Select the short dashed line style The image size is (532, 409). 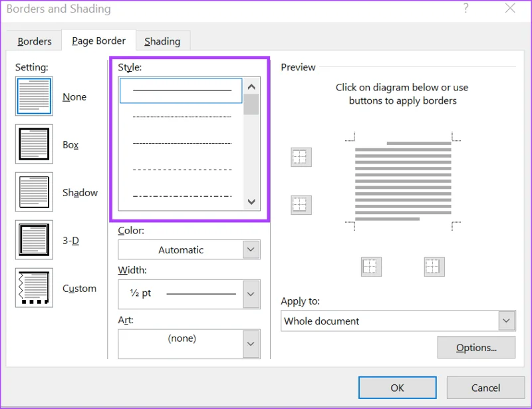pyautogui.click(x=182, y=143)
